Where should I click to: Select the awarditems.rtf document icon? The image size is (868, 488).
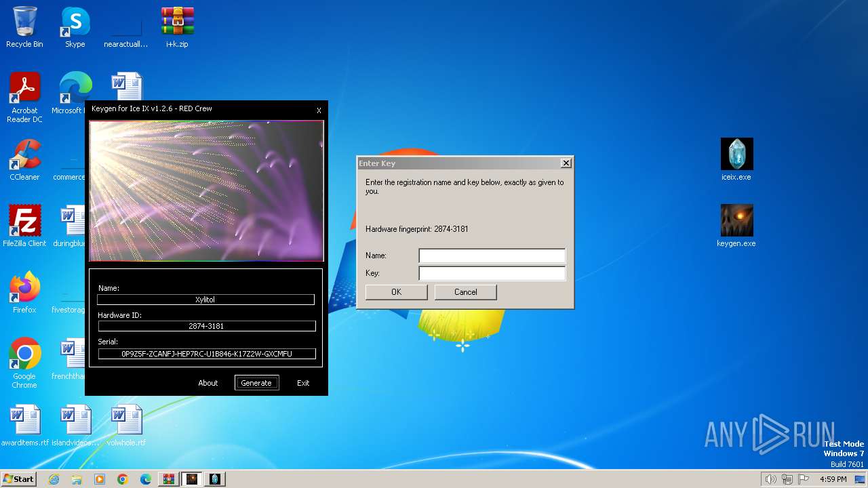(25, 426)
